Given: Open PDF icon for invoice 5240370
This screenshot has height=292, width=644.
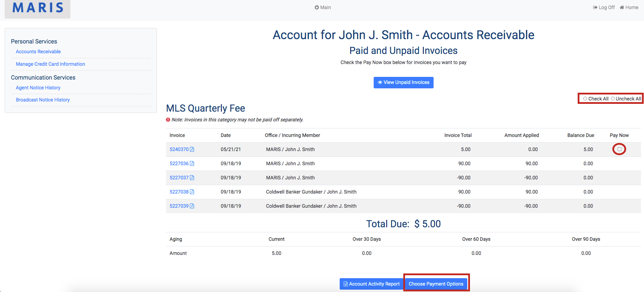Looking at the screenshot, I should point(192,149).
